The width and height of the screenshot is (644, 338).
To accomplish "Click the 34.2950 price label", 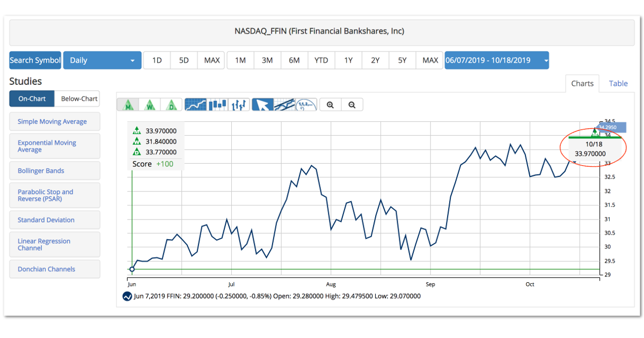I will tap(611, 128).
